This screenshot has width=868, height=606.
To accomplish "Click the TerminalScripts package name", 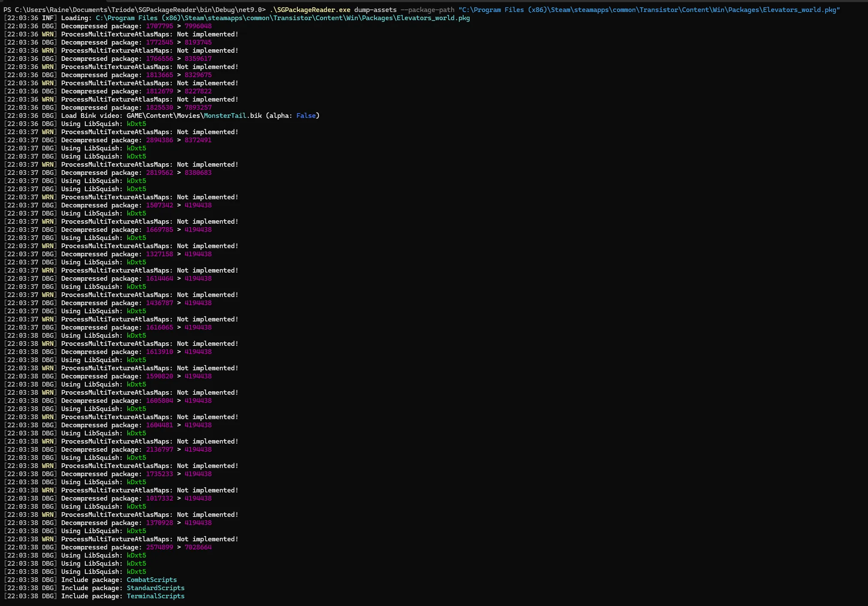I will tap(156, 596).
